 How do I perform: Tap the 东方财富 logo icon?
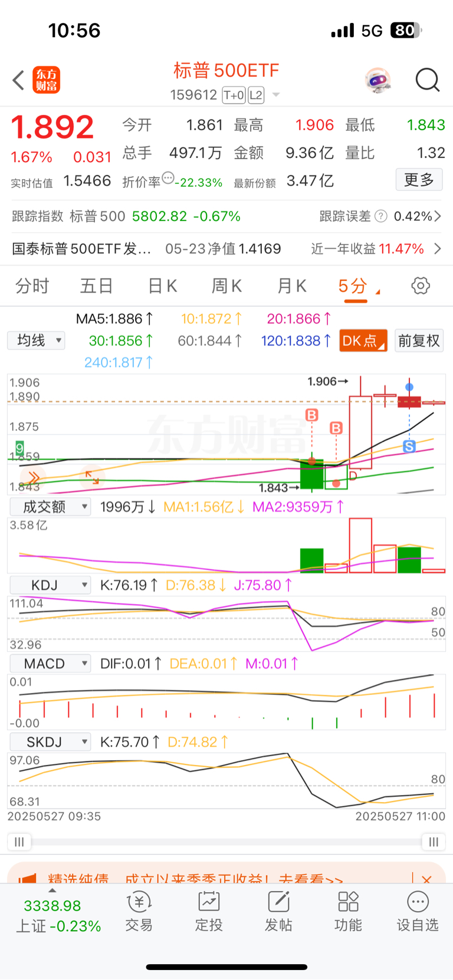coord(46,80)
